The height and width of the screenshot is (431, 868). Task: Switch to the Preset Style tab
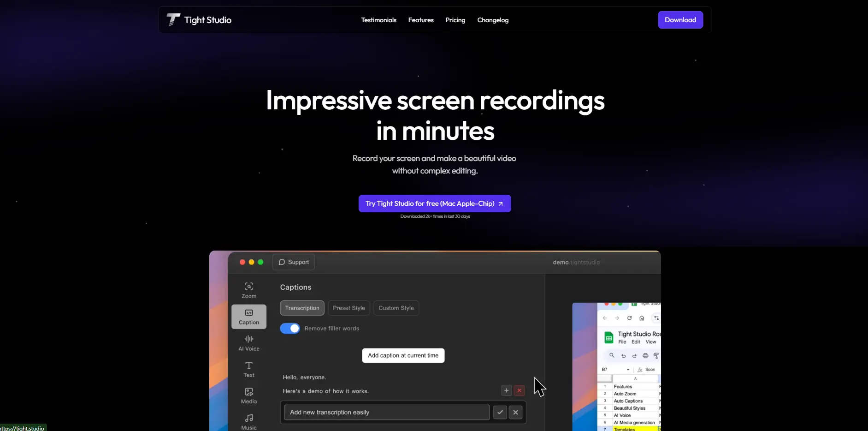349,308
